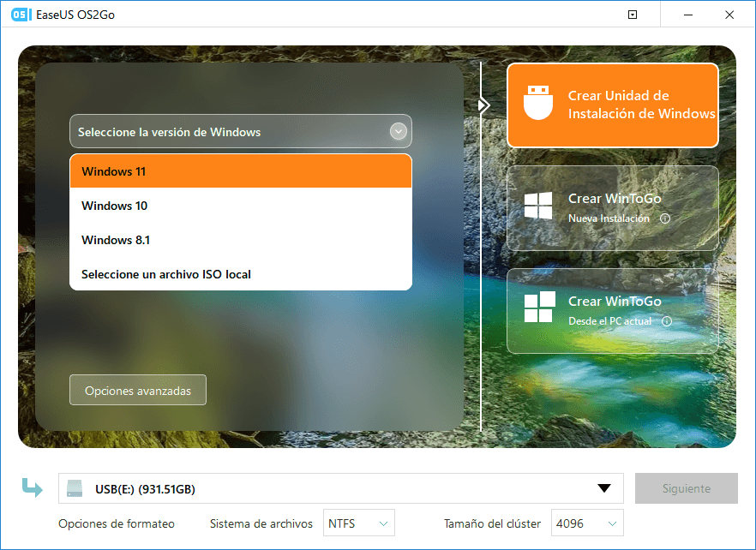This screenshot has height=550, width=756.
Task: Choose Seleccione un archivo ISO local
Action: click(x=241, y=274)
